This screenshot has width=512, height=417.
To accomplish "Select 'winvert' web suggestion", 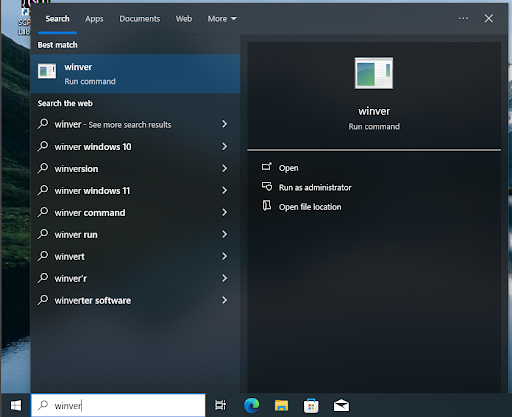I will 135,256.
